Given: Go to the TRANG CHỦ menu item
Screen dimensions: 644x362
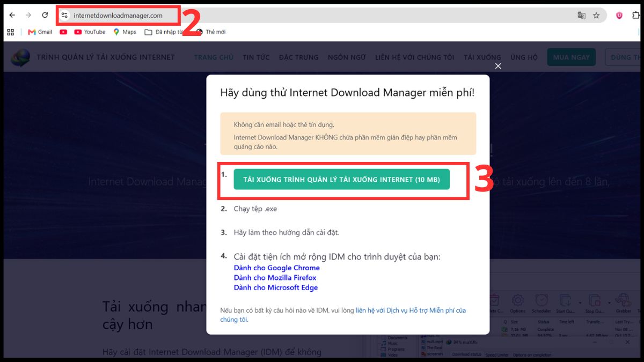Looking at the screenshot, I should tap(214, 57).
